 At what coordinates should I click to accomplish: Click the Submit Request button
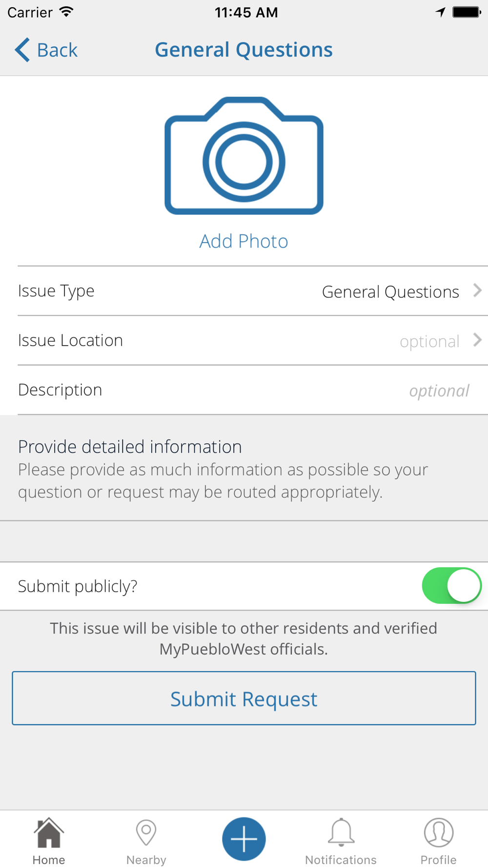pos(244,698)
